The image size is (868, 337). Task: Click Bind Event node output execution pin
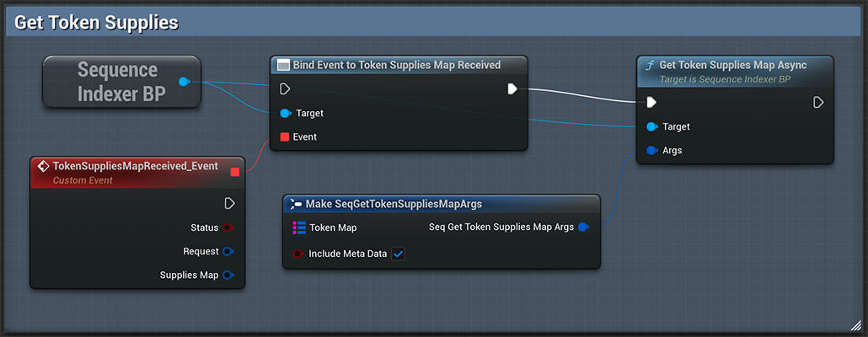[x=512, y=89]
